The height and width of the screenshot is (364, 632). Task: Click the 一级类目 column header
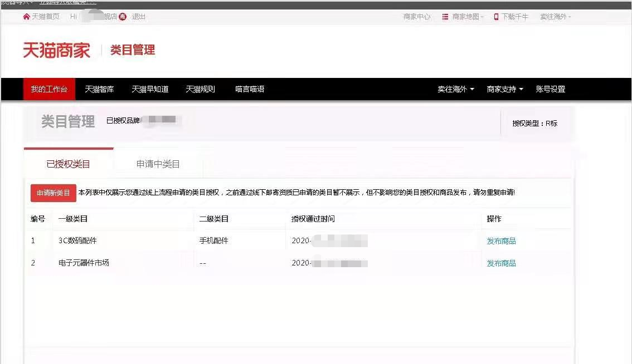(73, 219)
